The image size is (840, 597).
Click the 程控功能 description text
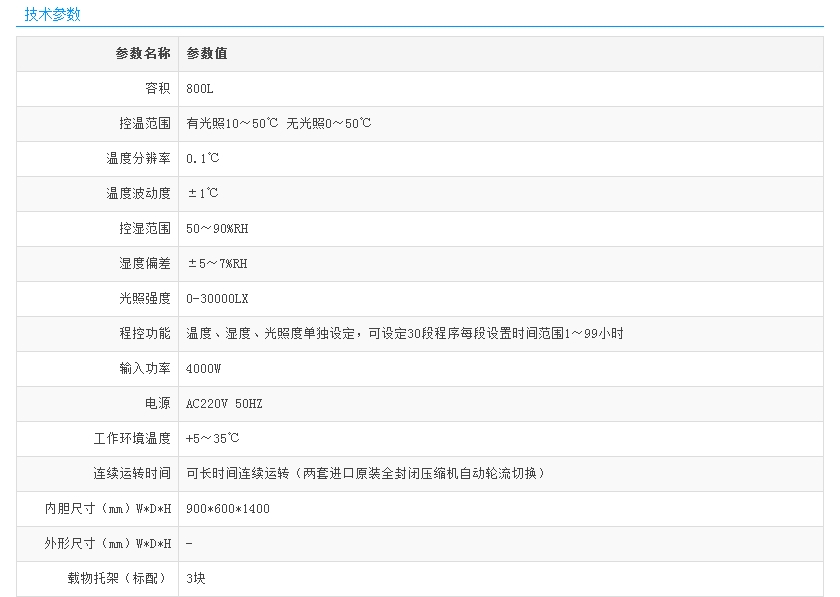point(405,334)
